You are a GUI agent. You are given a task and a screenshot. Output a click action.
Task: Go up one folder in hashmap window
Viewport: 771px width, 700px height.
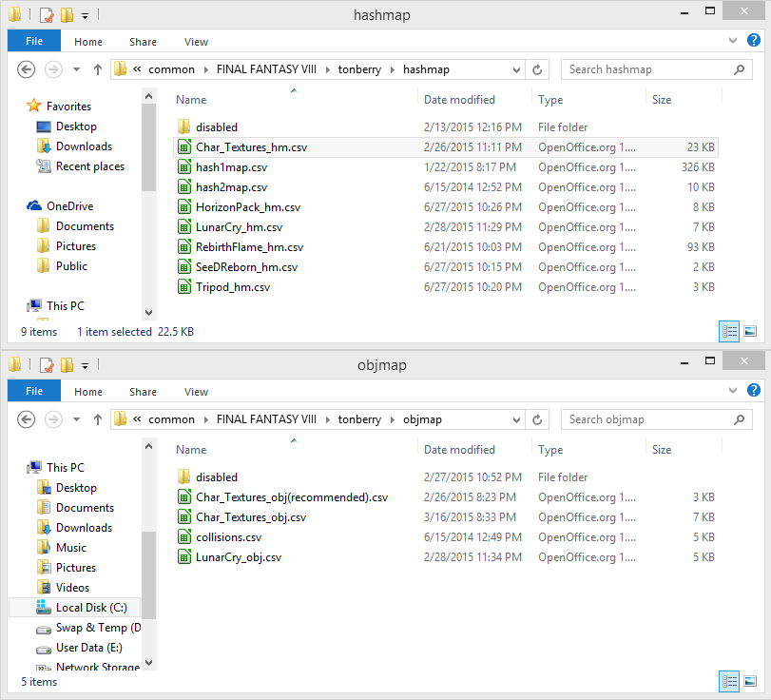(98, 69)
